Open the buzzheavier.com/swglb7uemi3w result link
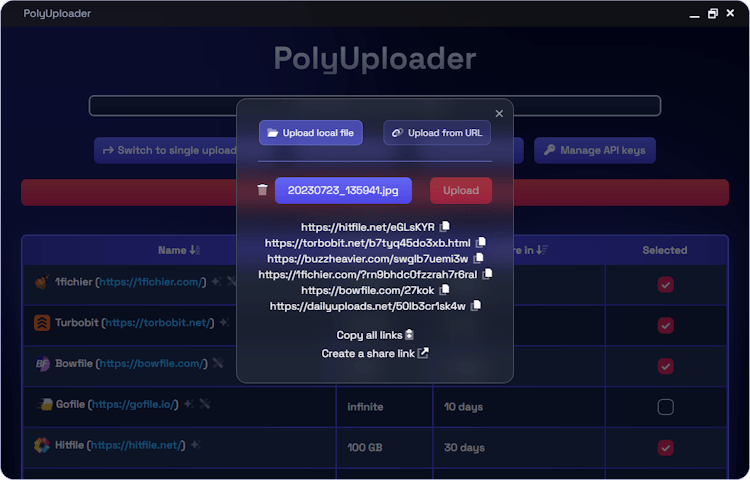This screenshot has width=750, height=480. [x=367, y=259]
